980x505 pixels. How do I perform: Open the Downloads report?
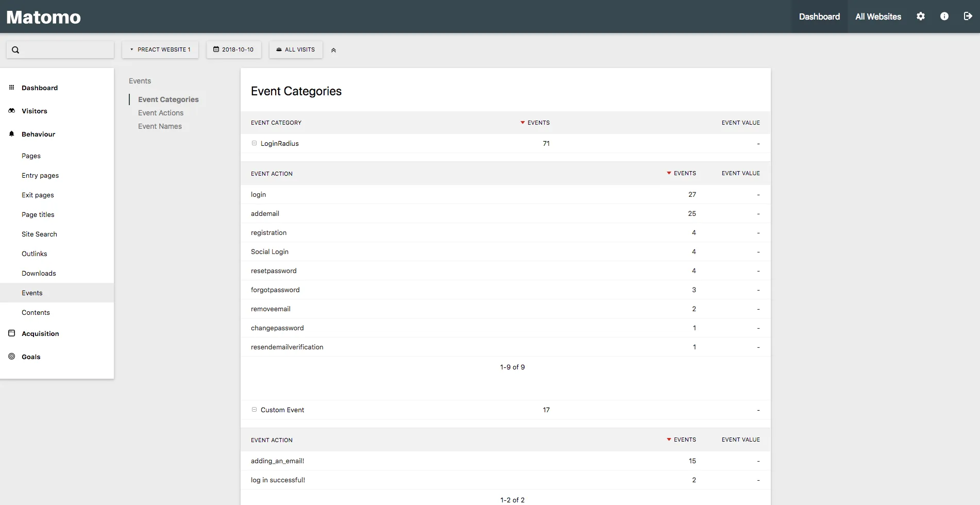39,273
